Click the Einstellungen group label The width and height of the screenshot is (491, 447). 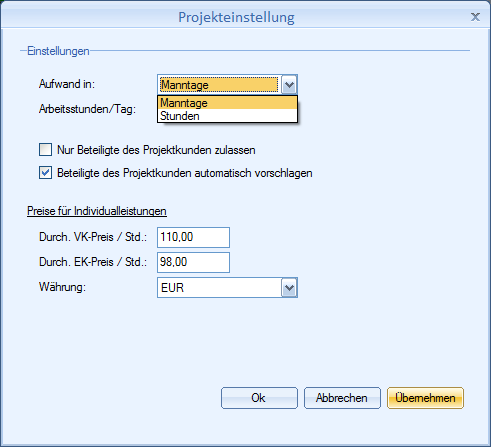[58, 51]
